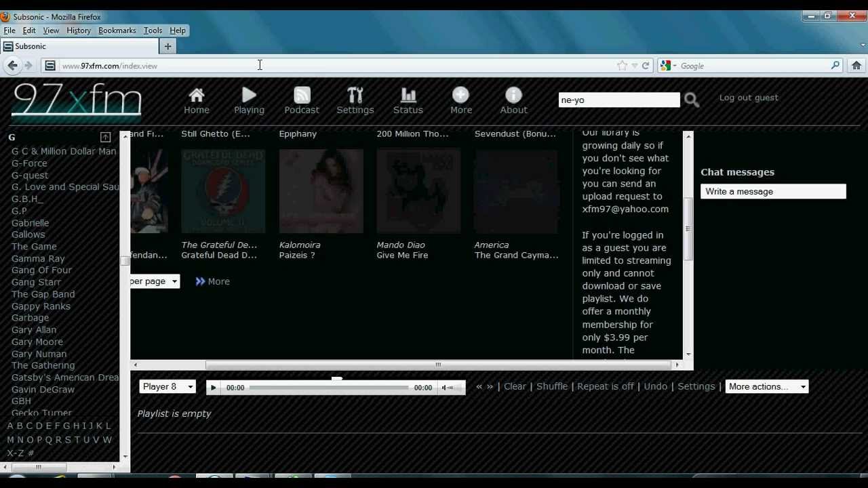
Task: Open the Player 8 dropdown
Action: coord(167,386)
